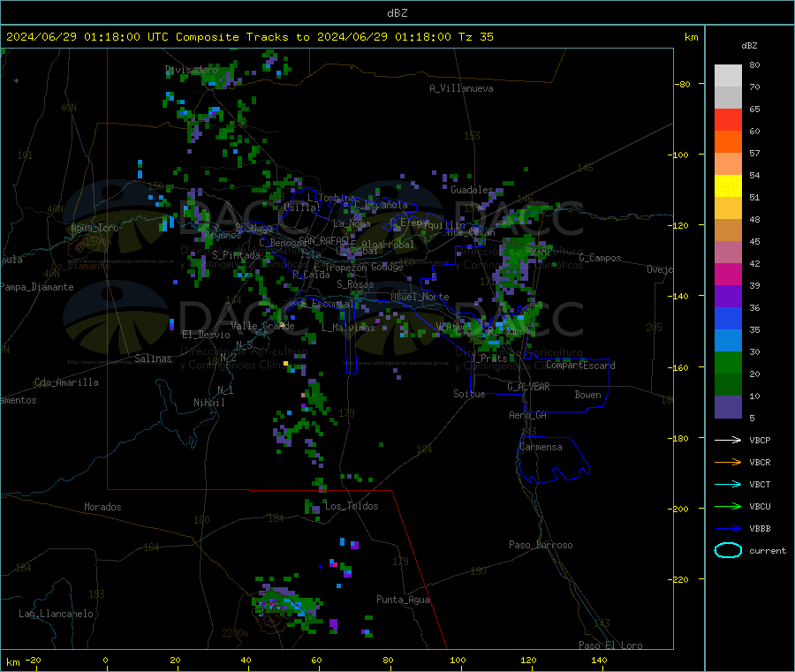Click the 'Paso_El_Loro' map label
795x672 pixels.
pyautogui.click(x=610, y=646)
